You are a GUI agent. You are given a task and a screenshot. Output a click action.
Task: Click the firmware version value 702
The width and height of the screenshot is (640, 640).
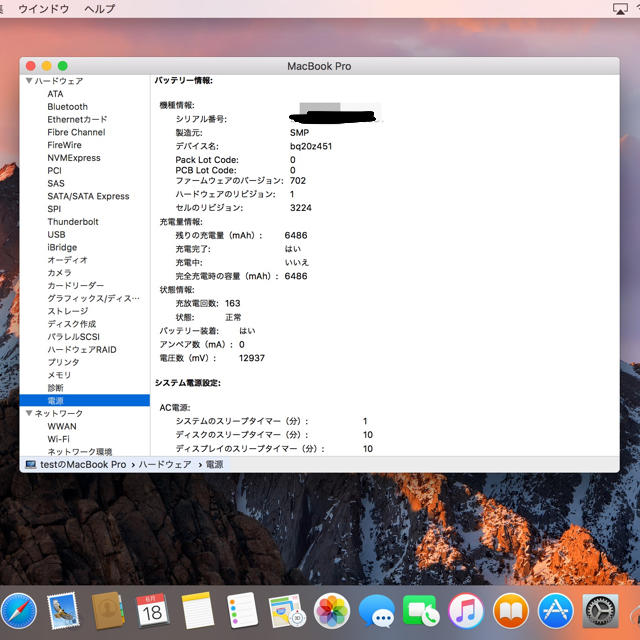coord(298,180)
